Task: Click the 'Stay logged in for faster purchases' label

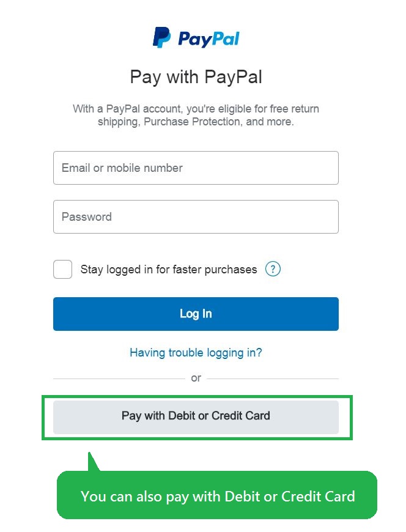Action: coord(169,270)
